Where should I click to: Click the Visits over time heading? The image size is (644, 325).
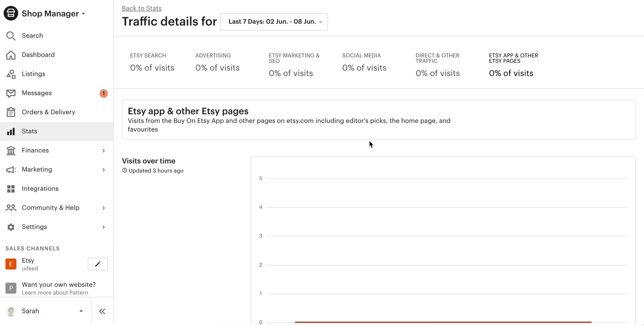pyautogui.click(x=149, y=161)
